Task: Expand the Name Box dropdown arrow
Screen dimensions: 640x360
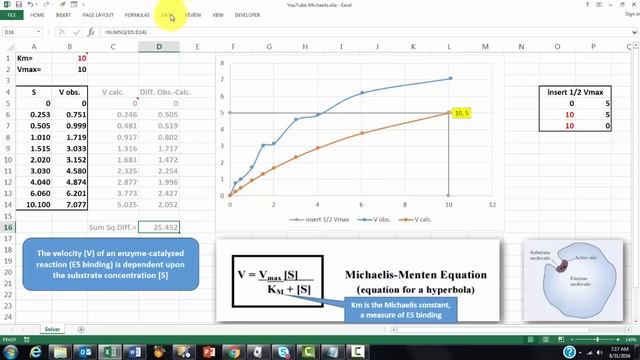Action: (38, 32)
